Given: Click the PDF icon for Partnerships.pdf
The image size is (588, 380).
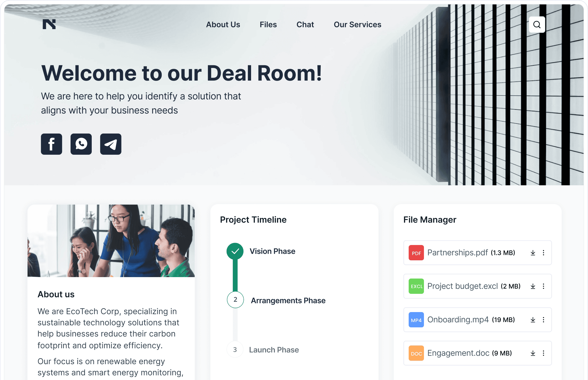Looking at the screenshot, I should click(415, 253).
